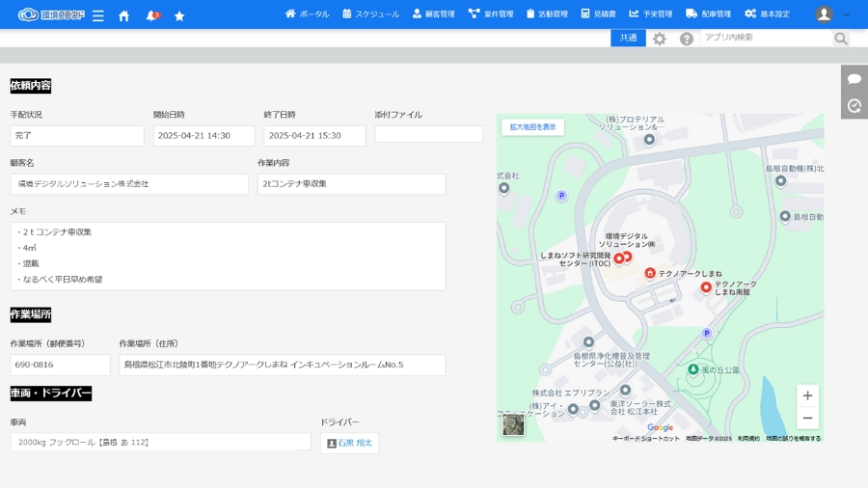Image resolution: width=868 pixels, height=489 pixels.
Task: Open the history clock side panel icon
Action: point(854,106)
